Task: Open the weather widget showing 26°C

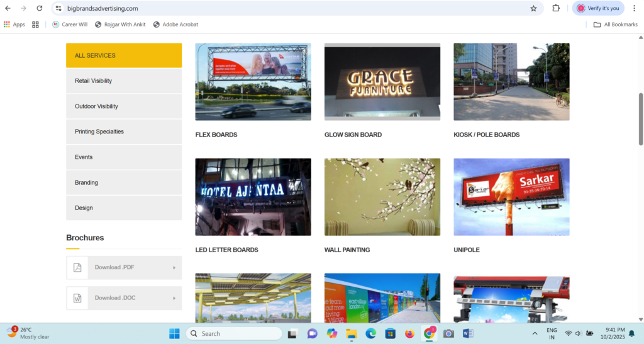Action: coord(28,333)
